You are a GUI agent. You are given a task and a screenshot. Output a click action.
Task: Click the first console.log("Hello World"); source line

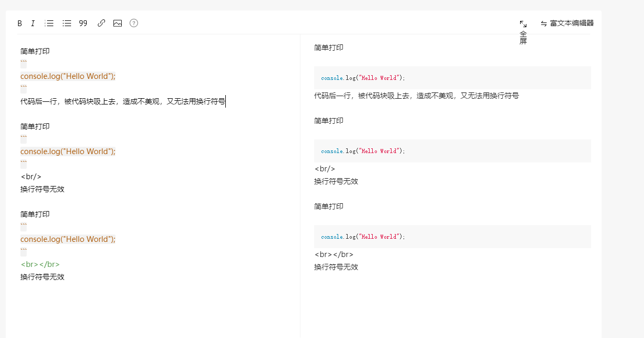click(x=68, y=76)
